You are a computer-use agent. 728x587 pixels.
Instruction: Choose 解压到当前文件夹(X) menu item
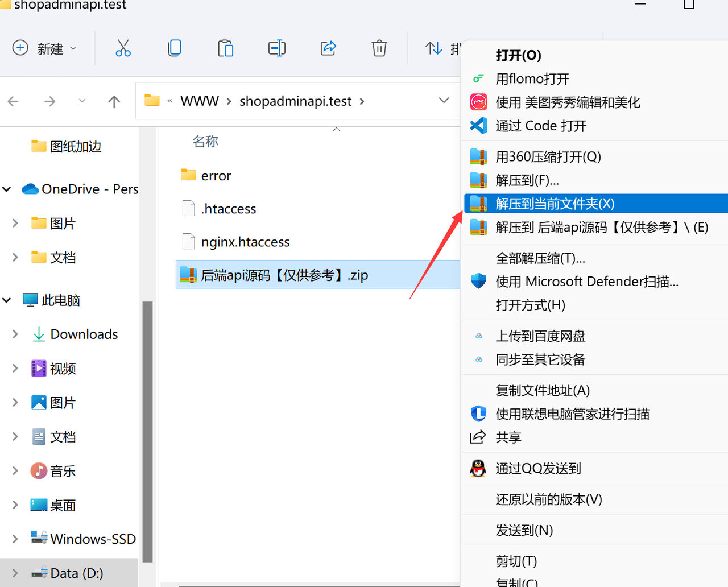(596, 204)
